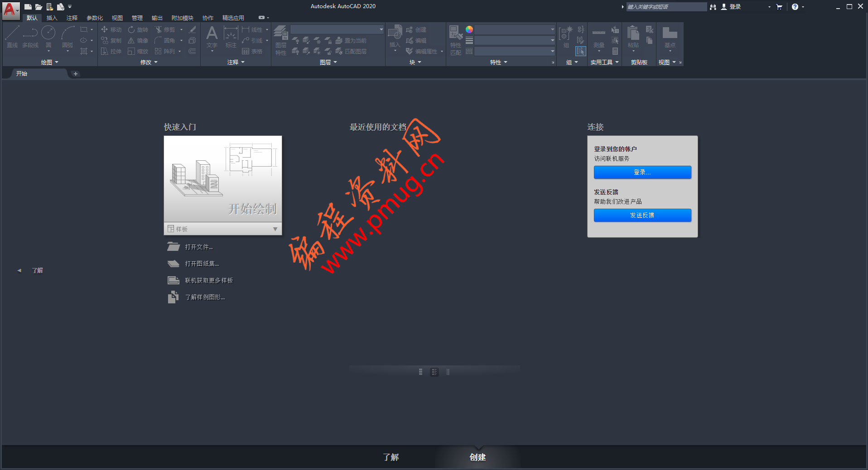Image resolution: width=868 pixels, height=470 pixels.
Task: Click 打开文件... link
Action: click(x=199, y=247)
